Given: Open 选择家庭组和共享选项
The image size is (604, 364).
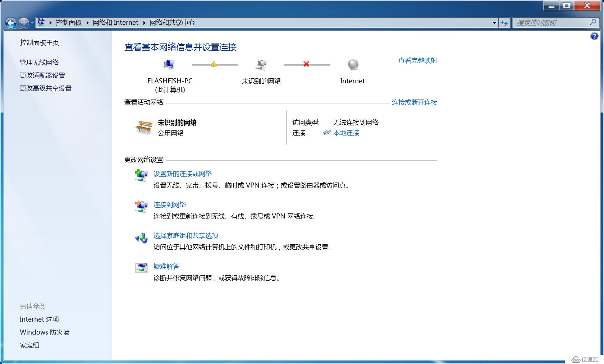Looking at the screenshot, I should coord(186,235).
